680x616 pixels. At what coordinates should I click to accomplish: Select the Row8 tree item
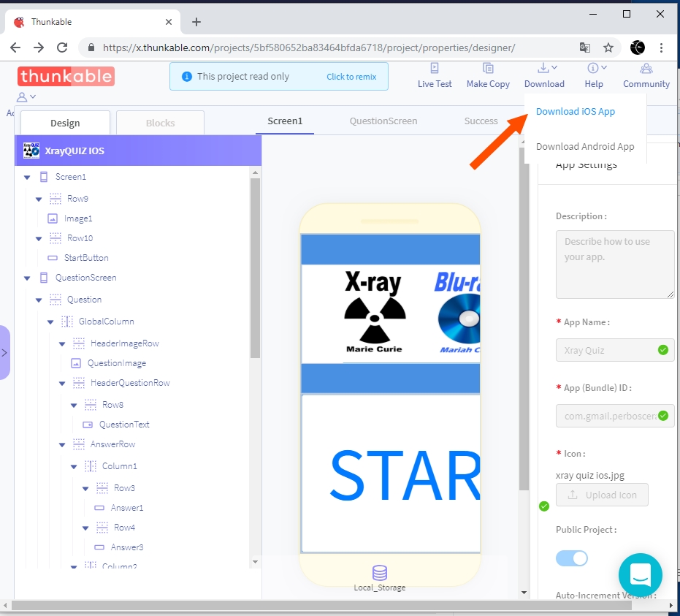coord(112,405)
